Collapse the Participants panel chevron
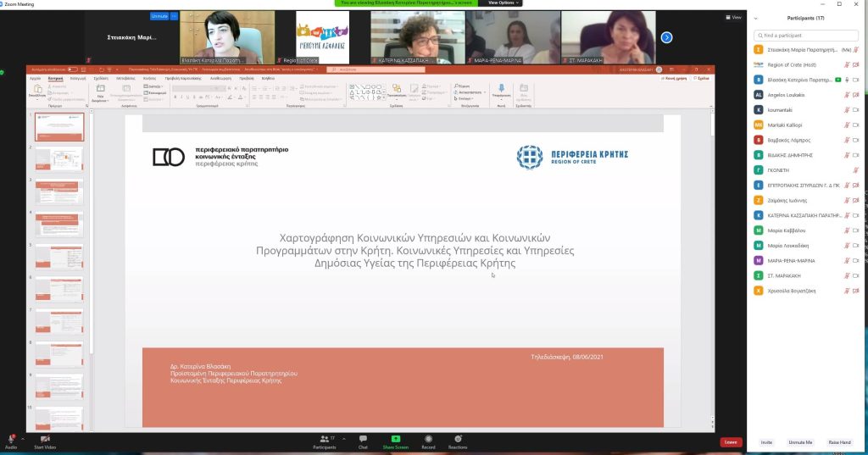Viewport: 868px width, 455px height. tap(755, 19)
